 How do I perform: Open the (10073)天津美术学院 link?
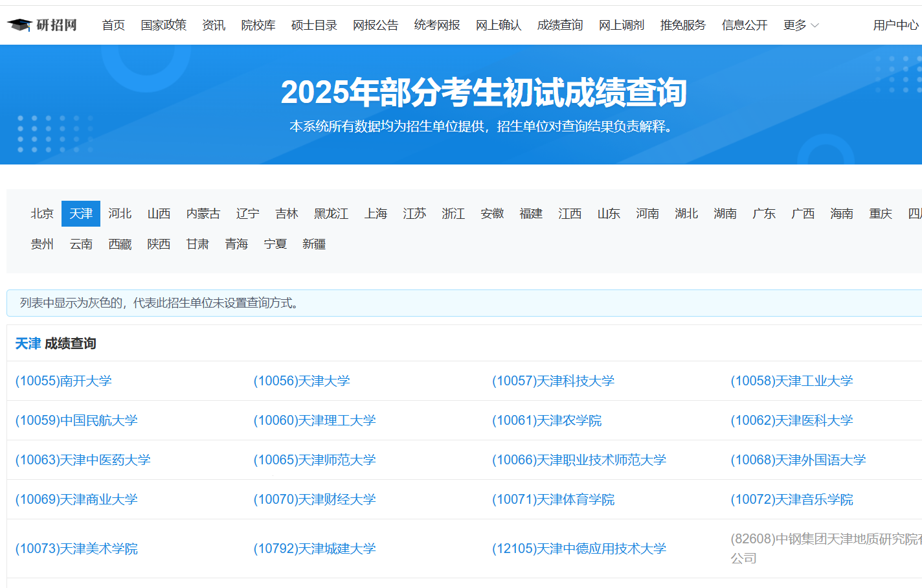tap(76, 548)
